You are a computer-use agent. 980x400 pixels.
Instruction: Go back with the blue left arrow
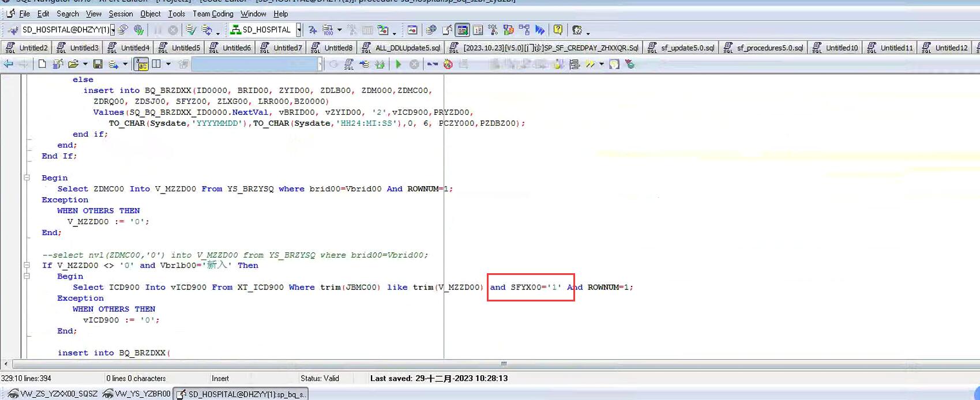(8, 64)
